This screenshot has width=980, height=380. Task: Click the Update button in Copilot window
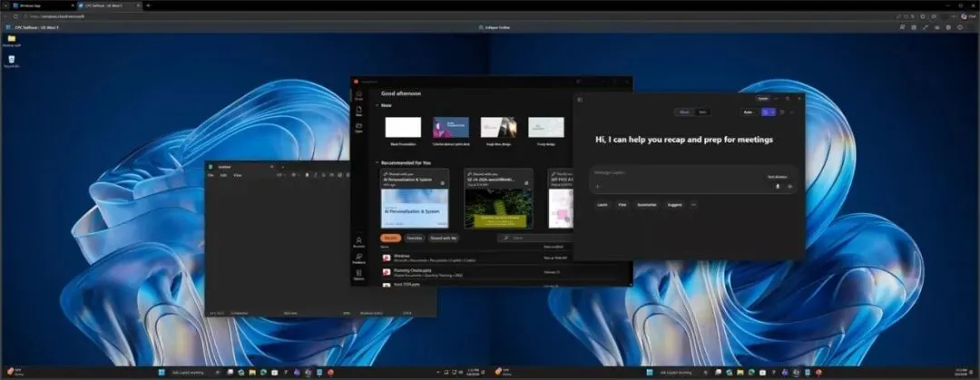(763, 98)
